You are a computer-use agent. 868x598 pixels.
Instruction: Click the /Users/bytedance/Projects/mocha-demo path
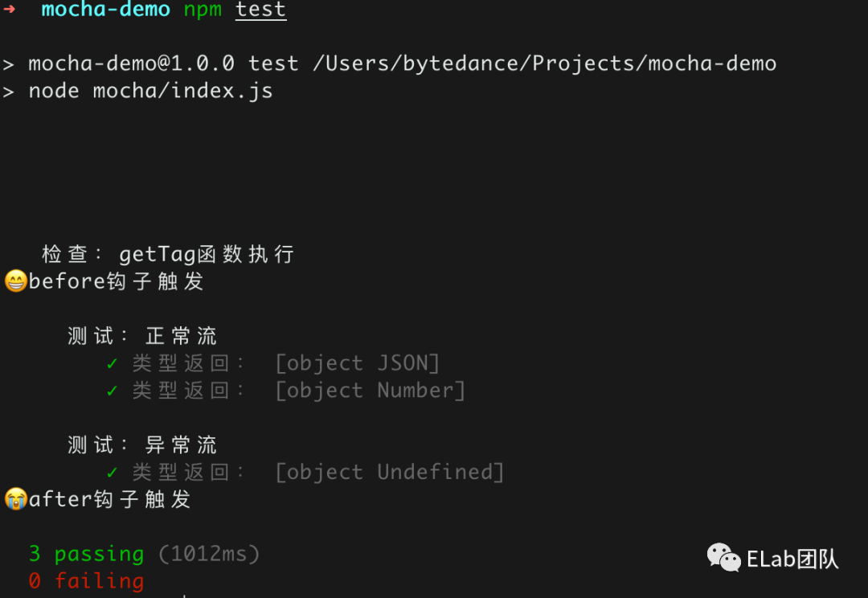544,63
